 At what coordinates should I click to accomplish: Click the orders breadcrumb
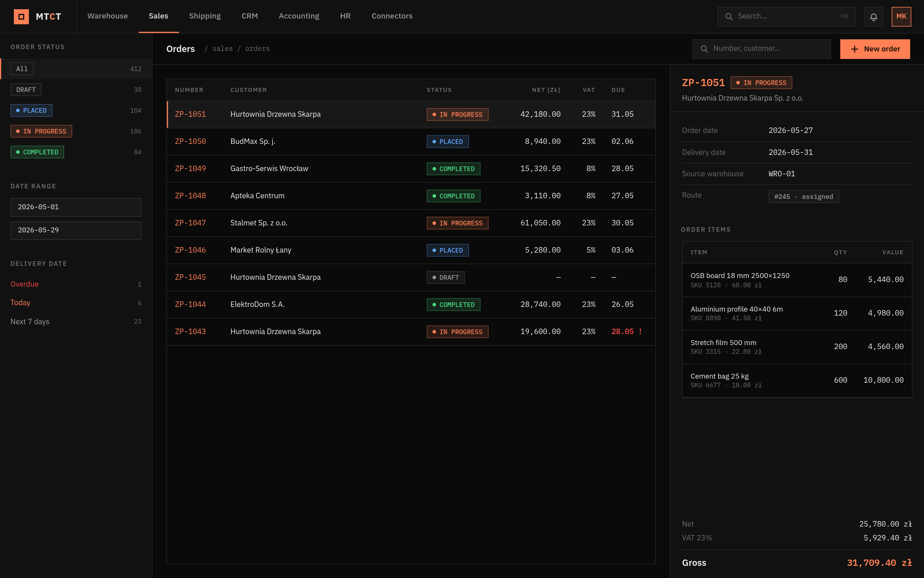point(257,49)
